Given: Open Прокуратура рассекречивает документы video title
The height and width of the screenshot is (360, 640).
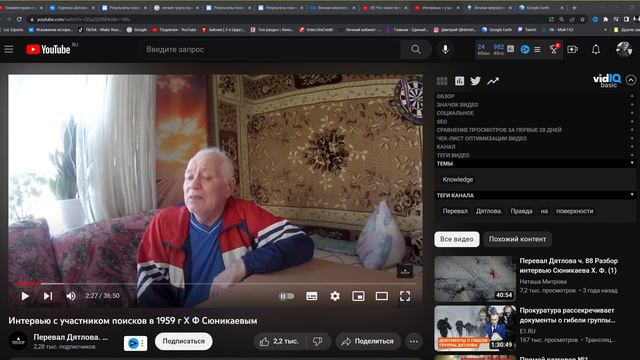Looking at the screenshot, I should 567,315.
